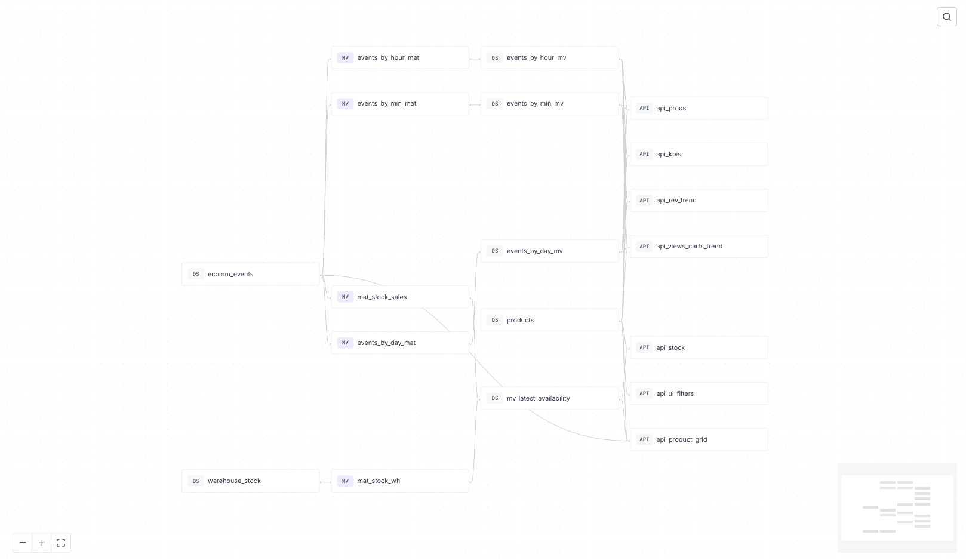This screenshot has height=560, width=966.
Task: Click the DS badge on ecomm_events
Action: coord(195,274)
